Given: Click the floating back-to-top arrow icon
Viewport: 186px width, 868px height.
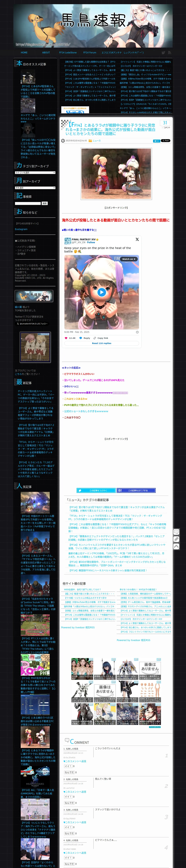Looking at the screenshot, I should (x=176, y=547).
